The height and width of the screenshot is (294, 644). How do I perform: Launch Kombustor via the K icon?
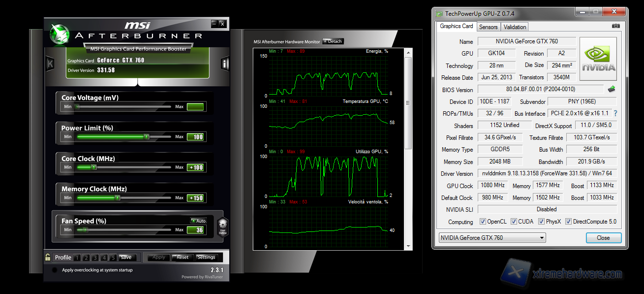pyautogui.click(x=50, y=64)
